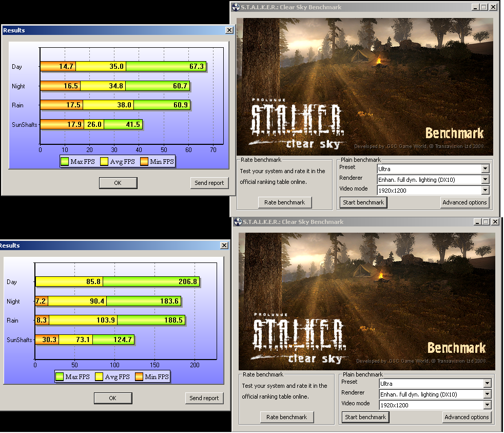This screenshot has height=433, width=504.
Task: Click the app icon in the bottom benchmark window title bar
Action: point(238,222)
